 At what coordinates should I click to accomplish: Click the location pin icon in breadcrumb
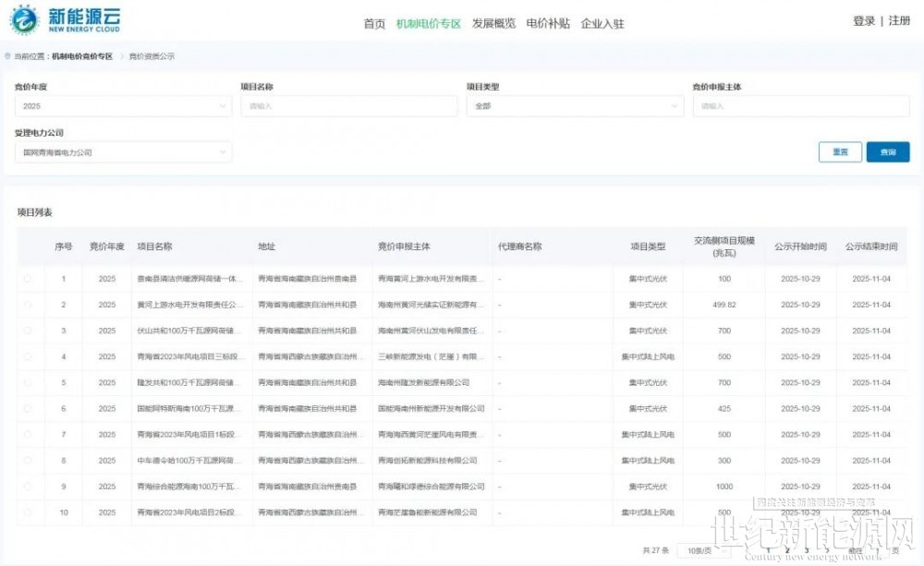coord(8,56)
